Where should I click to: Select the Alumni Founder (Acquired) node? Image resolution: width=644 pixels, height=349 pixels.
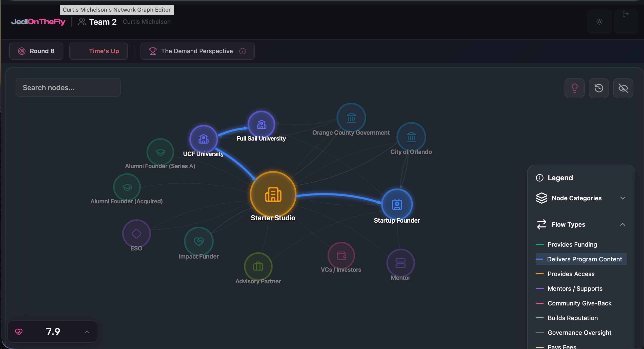point(127,187)
